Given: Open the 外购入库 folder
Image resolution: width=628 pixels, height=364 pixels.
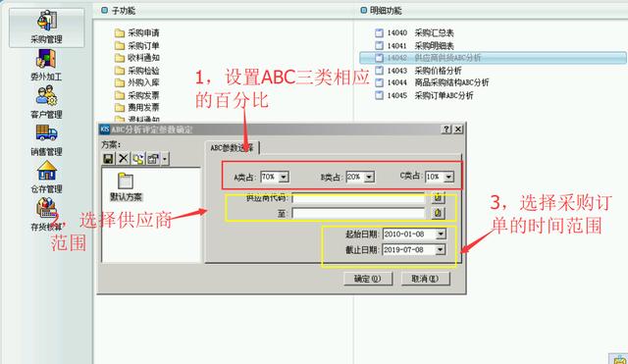Looking at the screenshot, I should (137, 82).
